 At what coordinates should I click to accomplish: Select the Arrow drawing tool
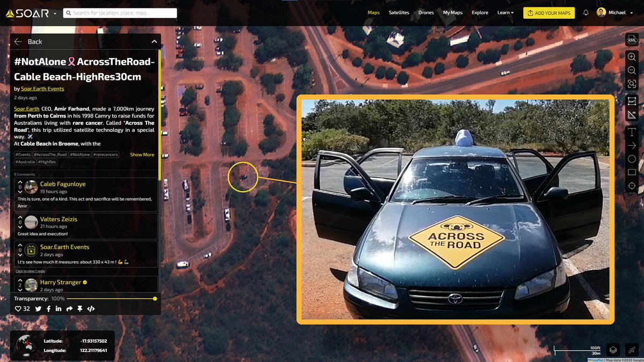click(x=632, y=145)
